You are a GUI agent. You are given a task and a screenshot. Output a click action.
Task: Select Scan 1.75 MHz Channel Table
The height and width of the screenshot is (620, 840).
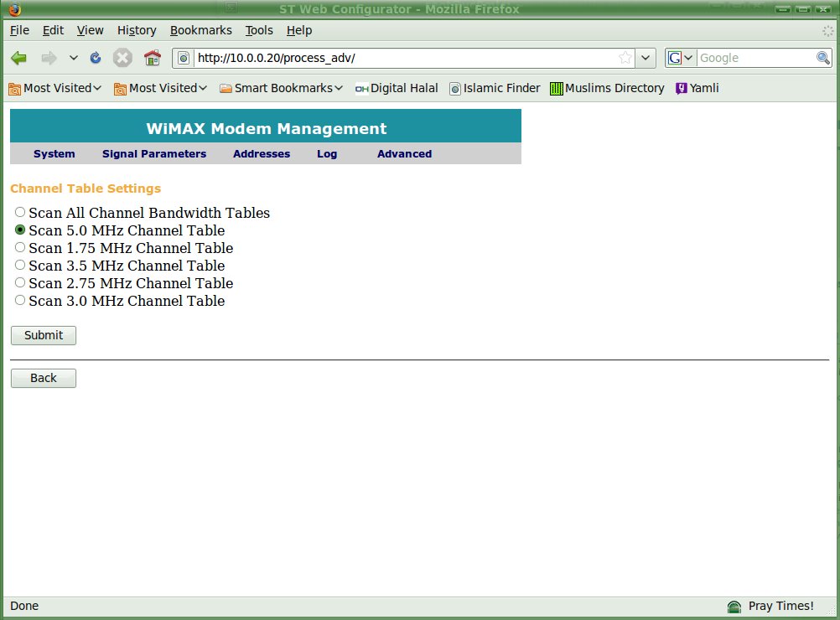[x=20, y=248]
